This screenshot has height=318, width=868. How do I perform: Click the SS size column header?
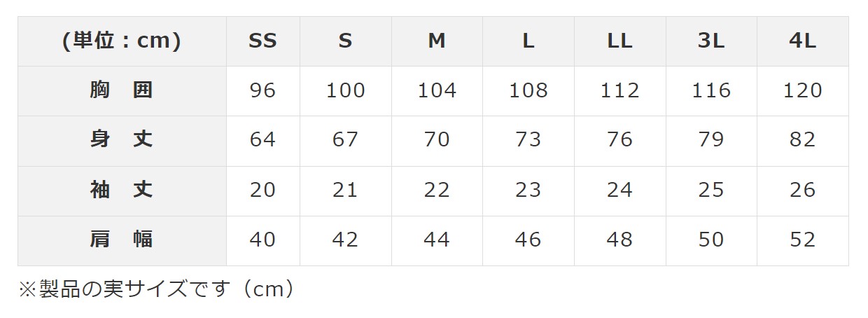click(262, 41)
